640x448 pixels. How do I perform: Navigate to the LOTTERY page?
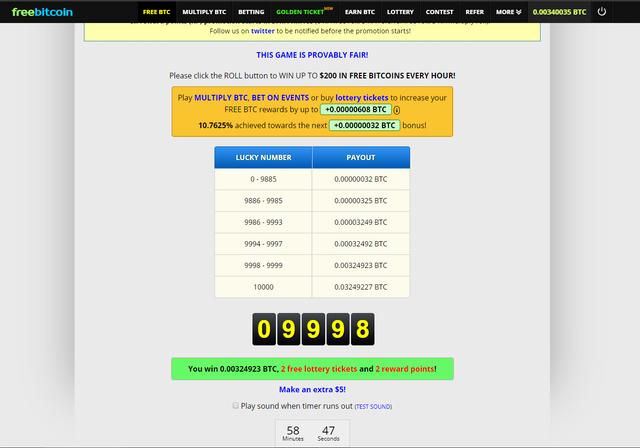tap(400, 12)
